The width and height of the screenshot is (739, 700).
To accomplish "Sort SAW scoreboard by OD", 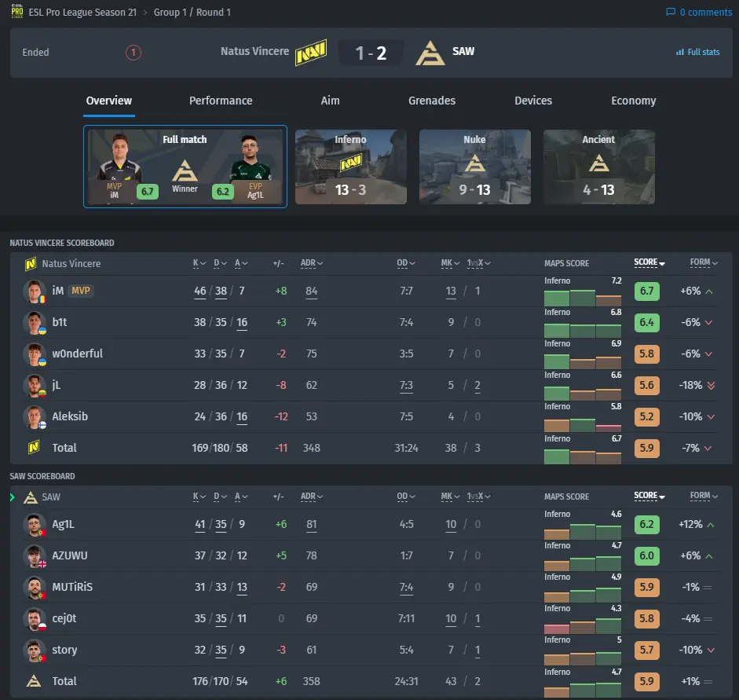I will pyautogui.click(x=406, y=497).
